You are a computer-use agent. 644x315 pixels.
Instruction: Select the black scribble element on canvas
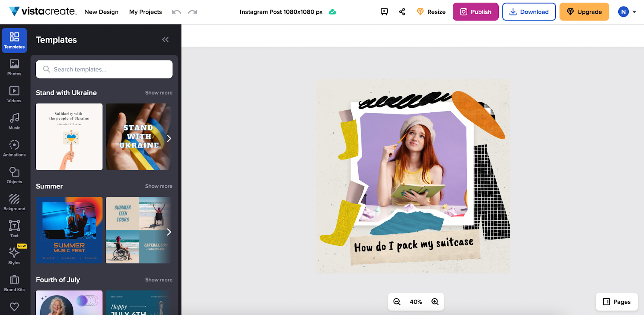[x=405, y=100]
